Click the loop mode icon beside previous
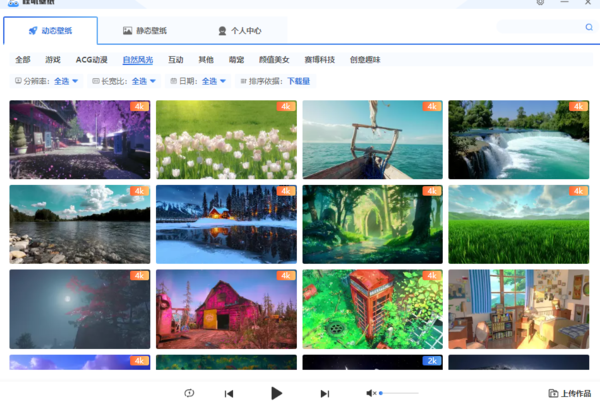600x402 pixels. (189, 393)
